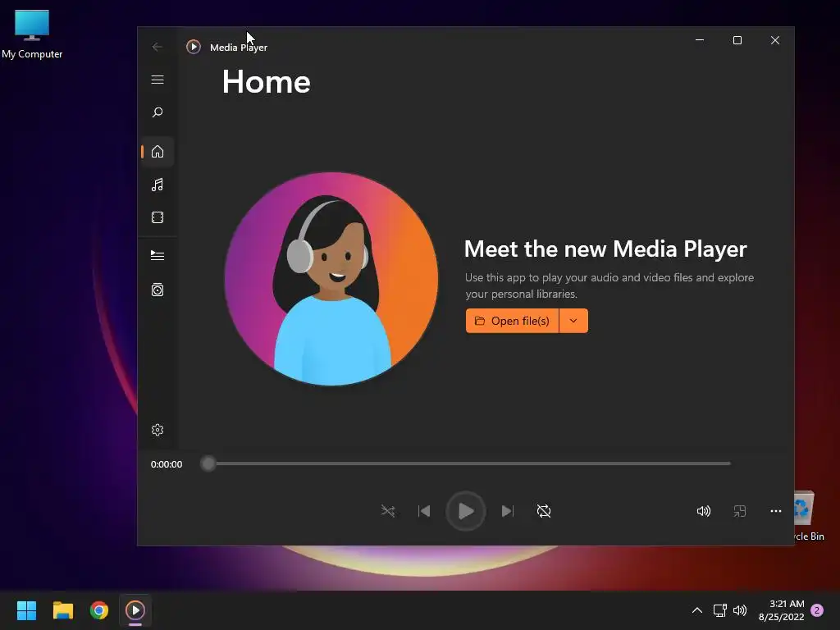Open network status tray icon

720,610
